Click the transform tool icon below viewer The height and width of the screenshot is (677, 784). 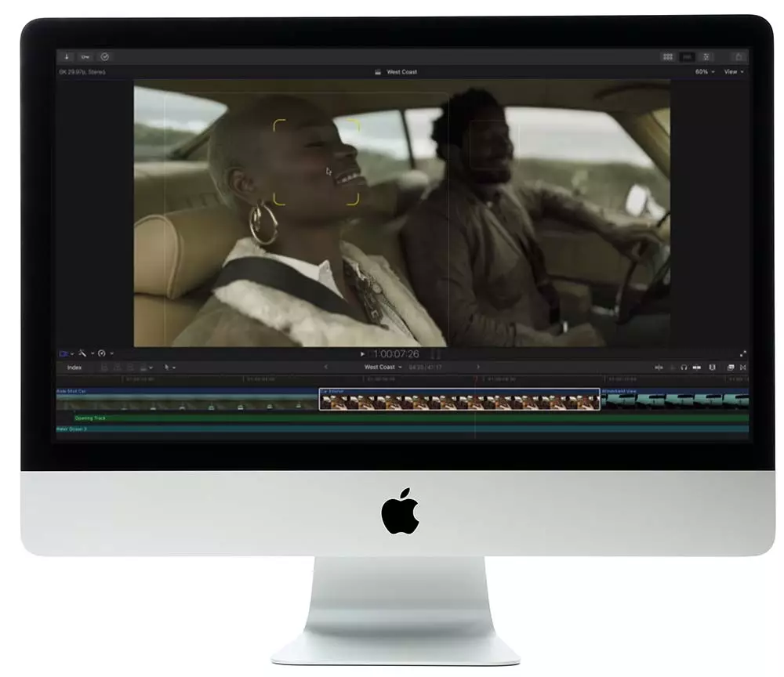click(x=64, y=353)
